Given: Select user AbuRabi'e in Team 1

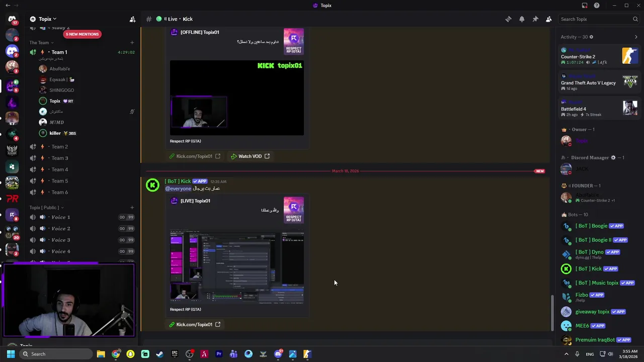Looking at the screenshot, I should [59, 69].
